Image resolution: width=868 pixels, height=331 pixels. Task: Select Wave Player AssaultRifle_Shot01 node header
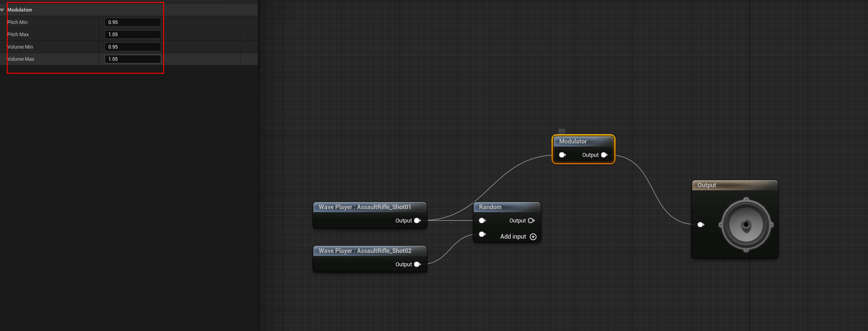[x=365, y=207]
